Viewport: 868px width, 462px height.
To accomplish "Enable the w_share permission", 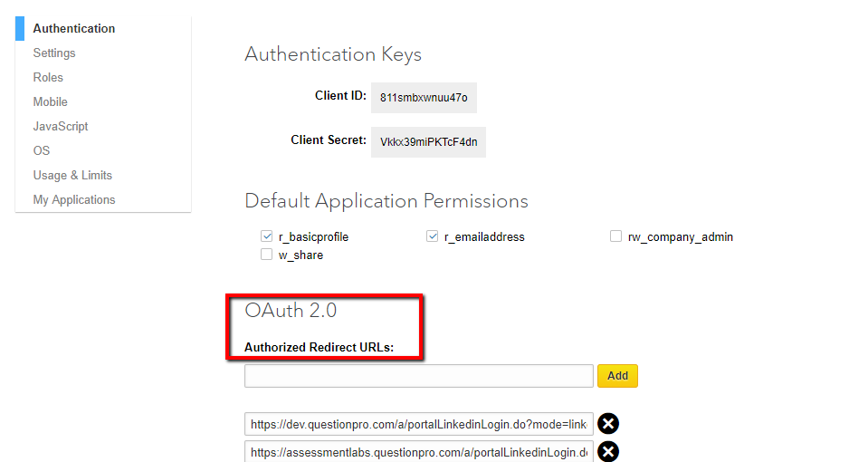I will coord(267,255).
